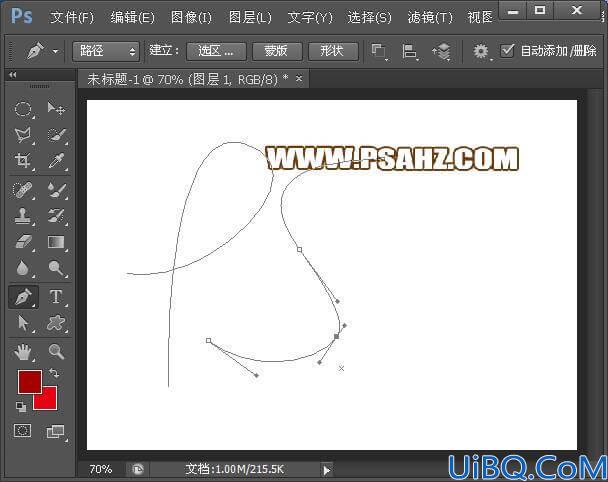Toggle 自动添加/删除 checkbox

507,51
